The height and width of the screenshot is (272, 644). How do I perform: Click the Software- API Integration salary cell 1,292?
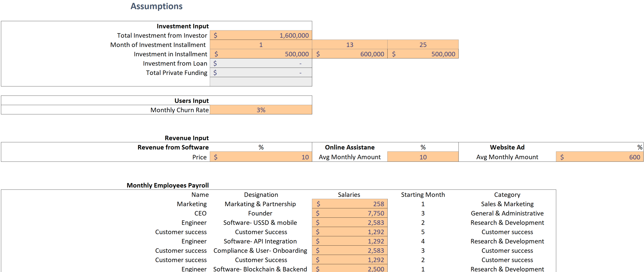[350, 241]
